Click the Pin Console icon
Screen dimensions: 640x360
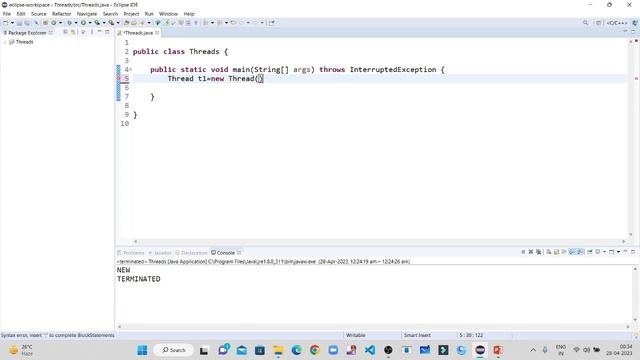tap(590, 252)
